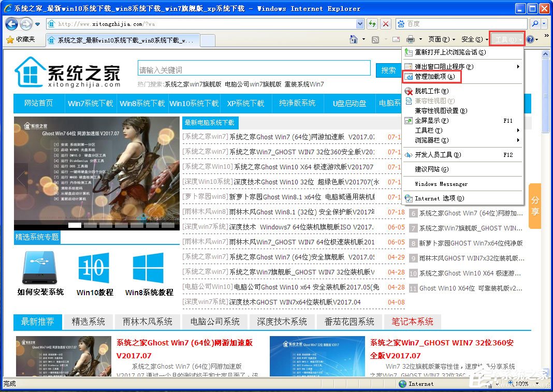
Task: Switch to the 雨林木风系统 tab
Action: [148, 322]
